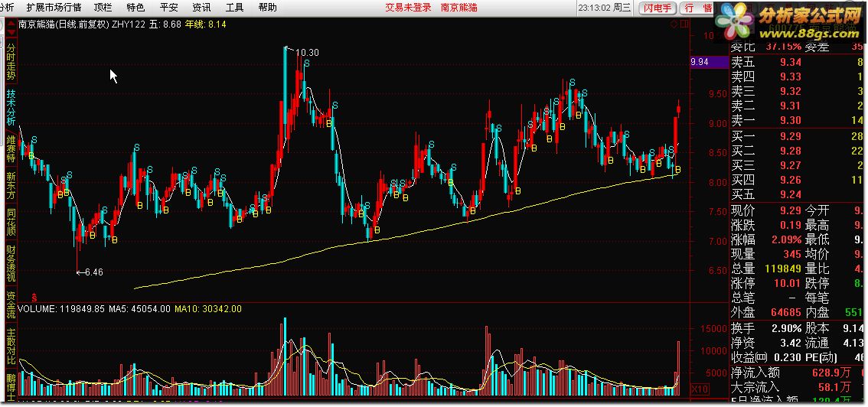The width and height of the screenshot is (868, 407).
Task: Click the red diamond icon above price axis
Action: click(674, 24)
